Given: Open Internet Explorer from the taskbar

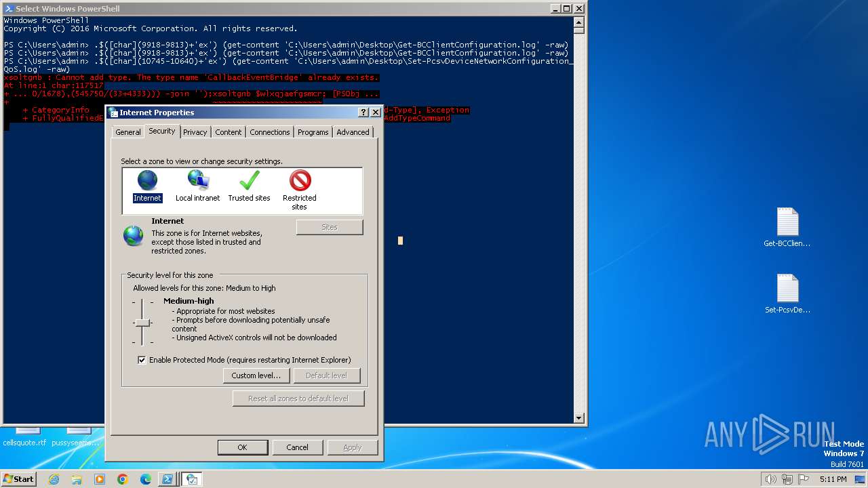Looking at the screenshot, I should tap(54, 479).
